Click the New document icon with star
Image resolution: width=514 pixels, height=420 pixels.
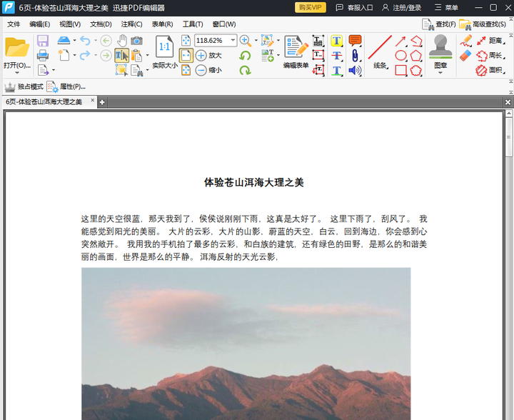[x=64, y=55]
